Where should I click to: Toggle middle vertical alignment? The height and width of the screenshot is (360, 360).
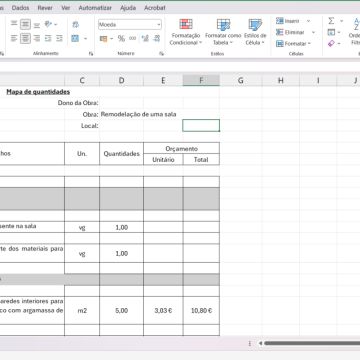(25, 24)
